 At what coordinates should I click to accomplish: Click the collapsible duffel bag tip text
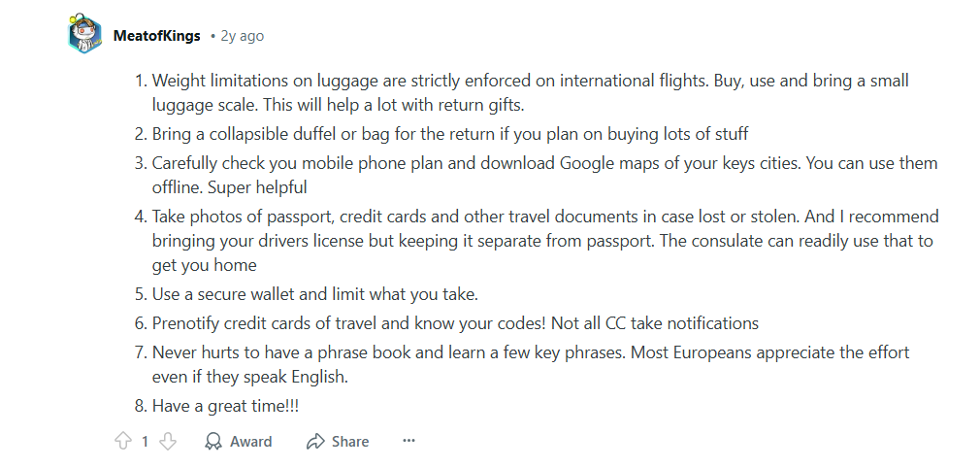449,133
